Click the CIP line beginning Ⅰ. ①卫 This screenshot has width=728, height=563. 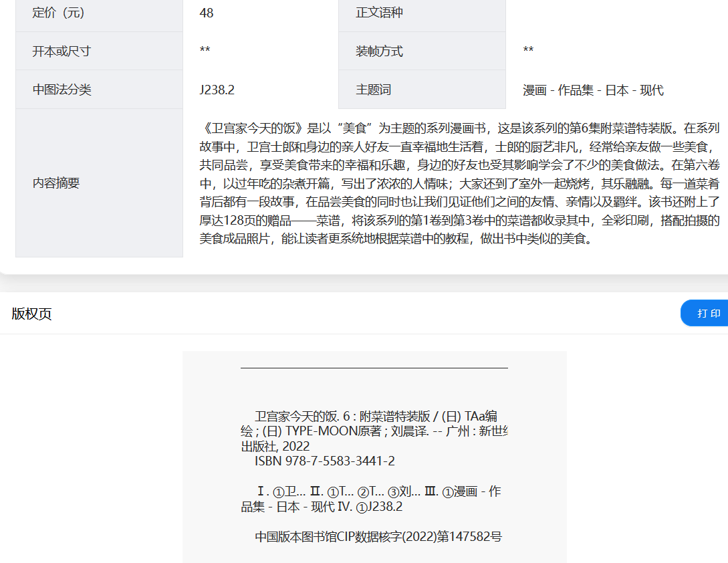378,492
